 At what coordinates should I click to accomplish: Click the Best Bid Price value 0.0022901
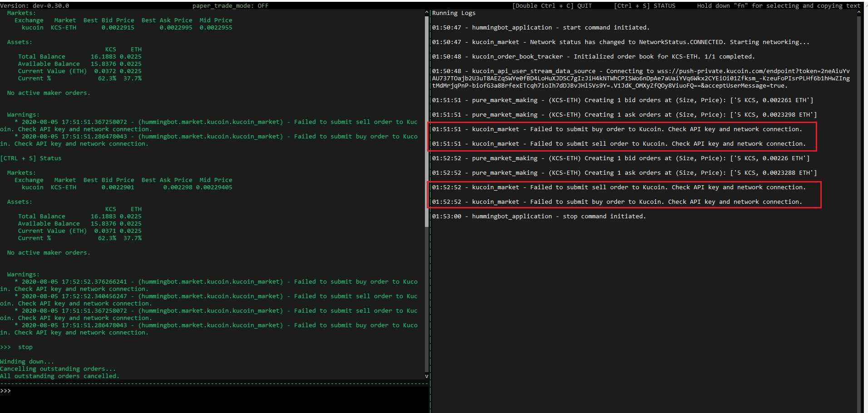pyautogui.click(x=118, y=187)
